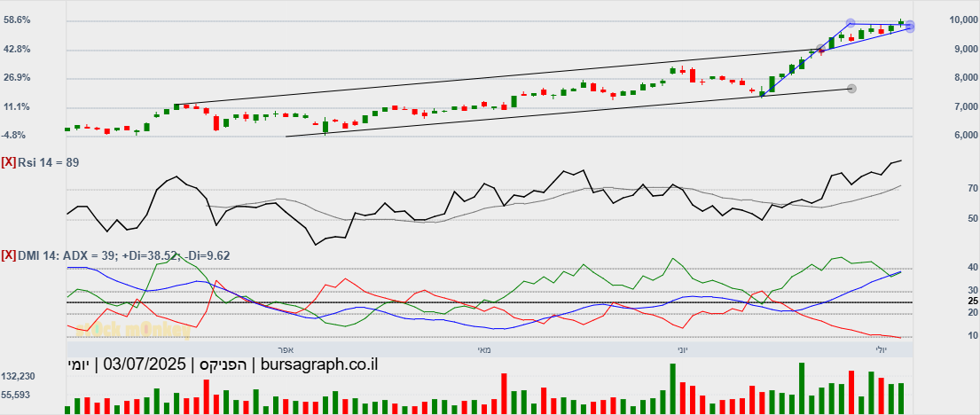Click the gray handle on the upper channel line

(820, 49)
